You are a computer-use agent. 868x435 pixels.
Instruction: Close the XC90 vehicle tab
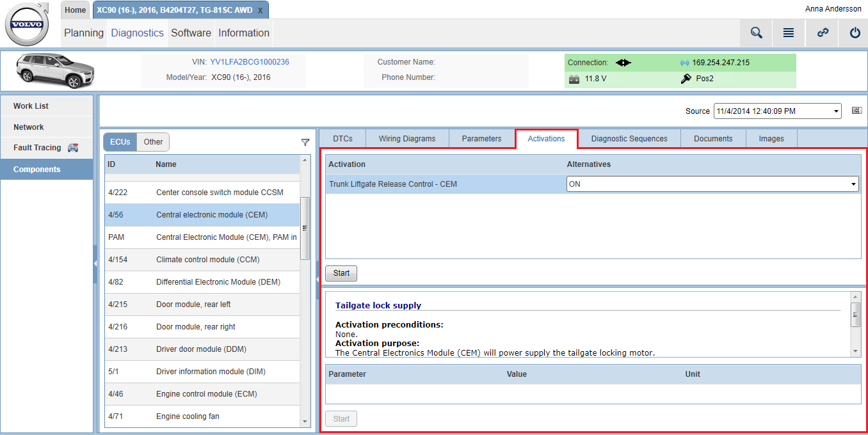tap(260, 11)
